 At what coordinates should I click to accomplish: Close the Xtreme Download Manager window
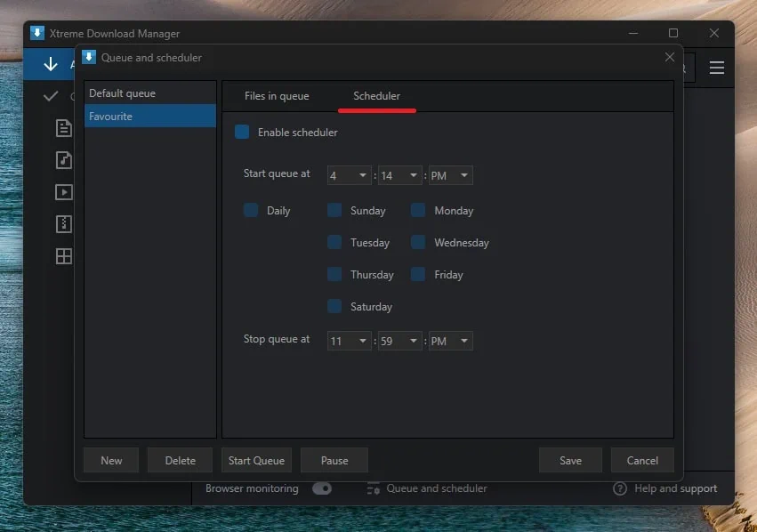tap(714, 33)
